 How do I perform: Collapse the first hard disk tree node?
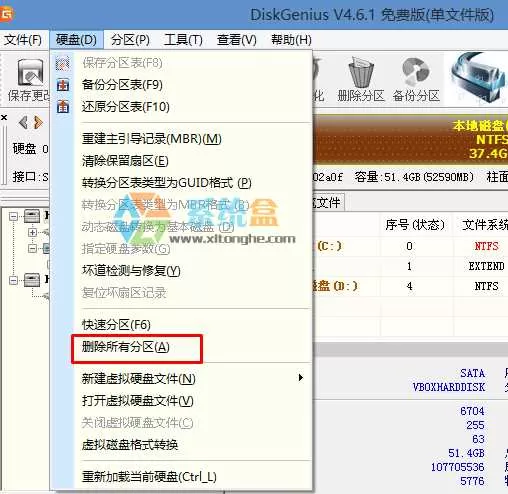click(13, 217)
